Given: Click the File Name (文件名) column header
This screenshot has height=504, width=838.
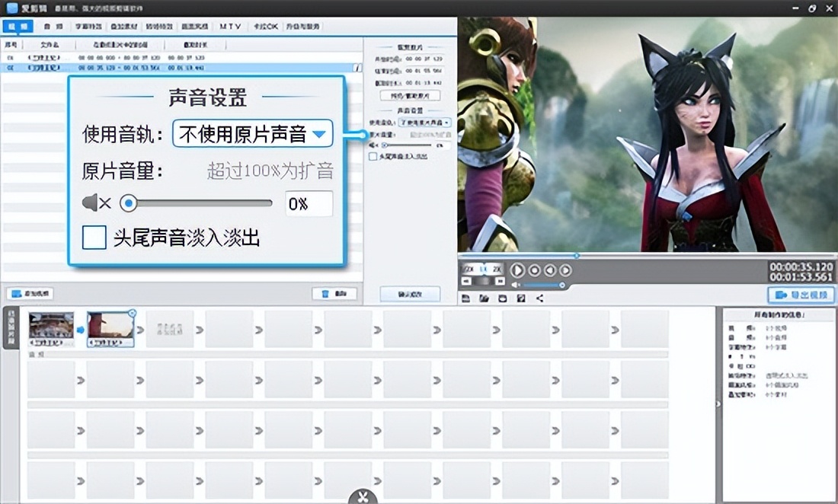Looking at the screenshot, I should click(50, 45).
